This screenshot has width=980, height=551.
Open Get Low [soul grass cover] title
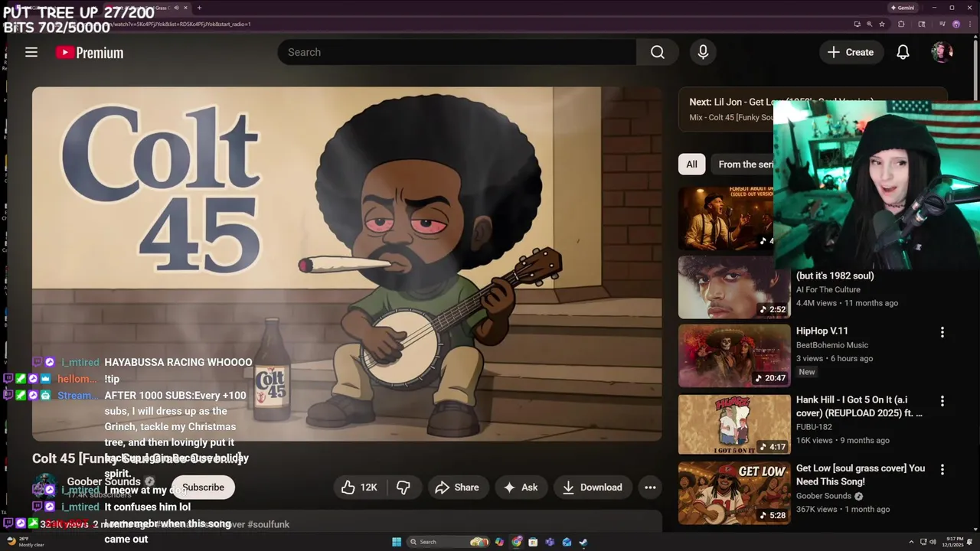[x=861, y=474]
